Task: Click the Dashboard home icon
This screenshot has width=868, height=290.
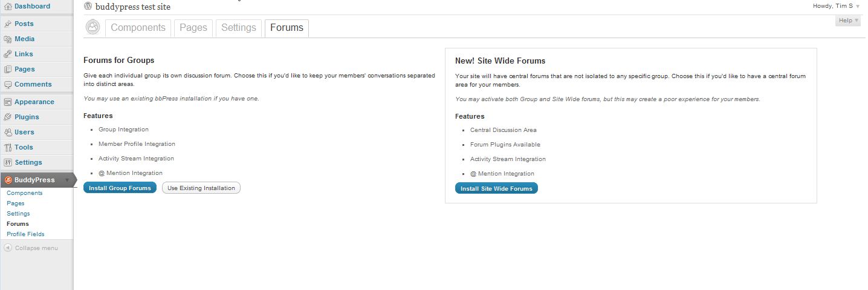Action: click(7, 6)
